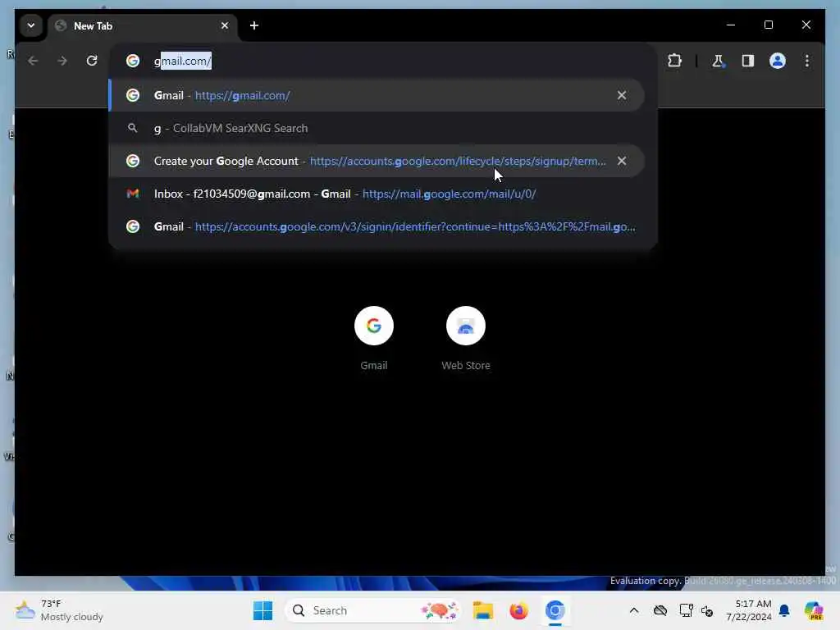Image resolution: width=840 pixels, height=630 pixels.
Task: Minimize the browser window
Action: pos(731,25)
